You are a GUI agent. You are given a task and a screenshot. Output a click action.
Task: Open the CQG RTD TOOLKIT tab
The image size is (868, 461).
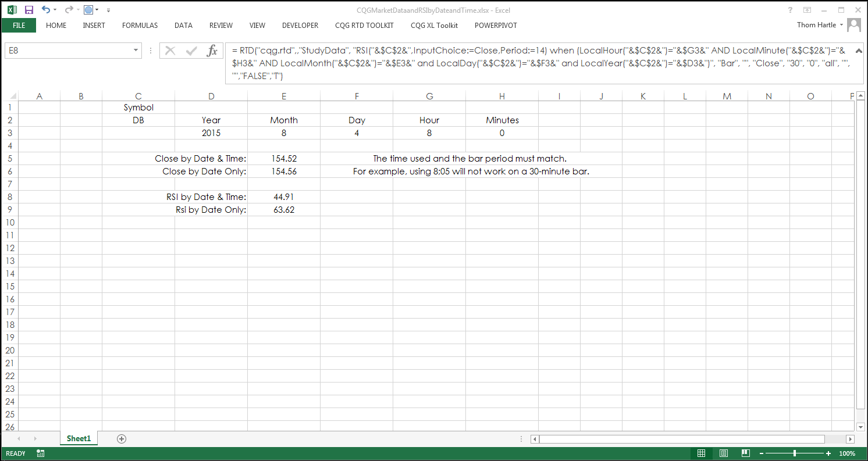tap(364, 26)
